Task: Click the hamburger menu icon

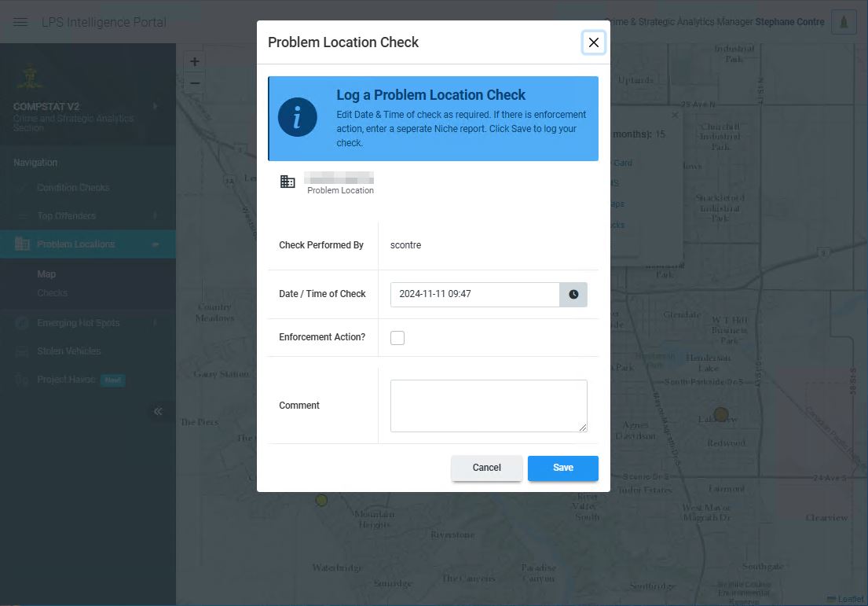Action: (x=21, y=23)
